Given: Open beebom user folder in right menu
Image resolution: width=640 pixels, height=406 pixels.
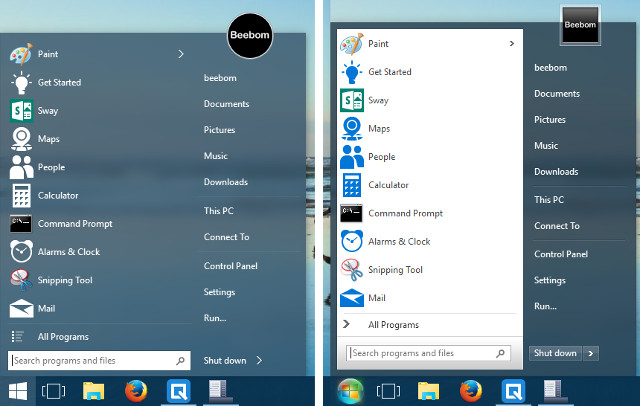Looking at the screenshot, I should (550, 68).
